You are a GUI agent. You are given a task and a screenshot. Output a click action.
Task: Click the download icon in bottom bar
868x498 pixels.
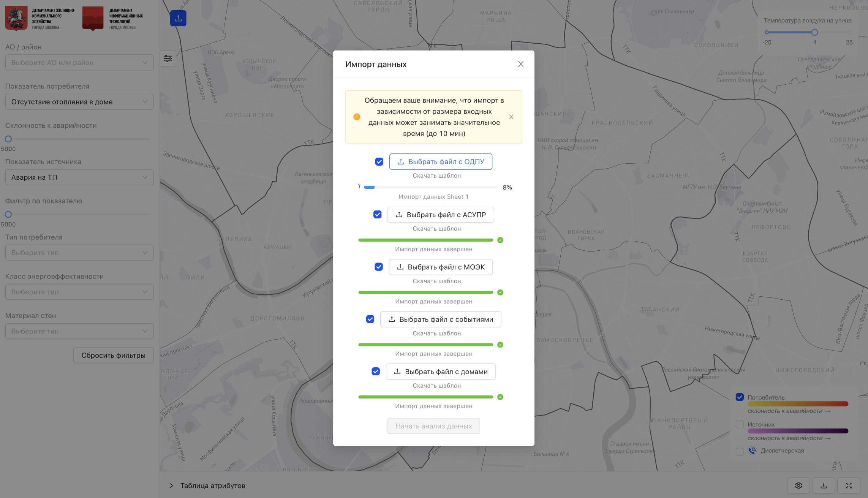824,485
